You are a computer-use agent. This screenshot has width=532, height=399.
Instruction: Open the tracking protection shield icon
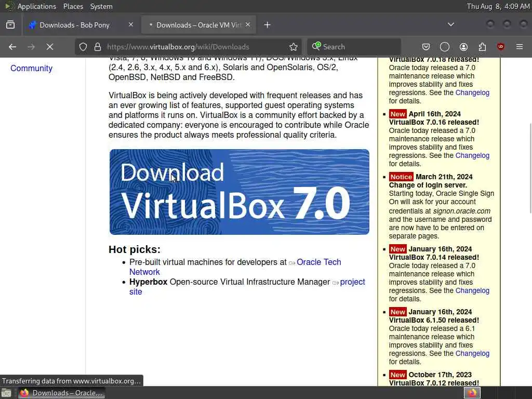(83, 47)
